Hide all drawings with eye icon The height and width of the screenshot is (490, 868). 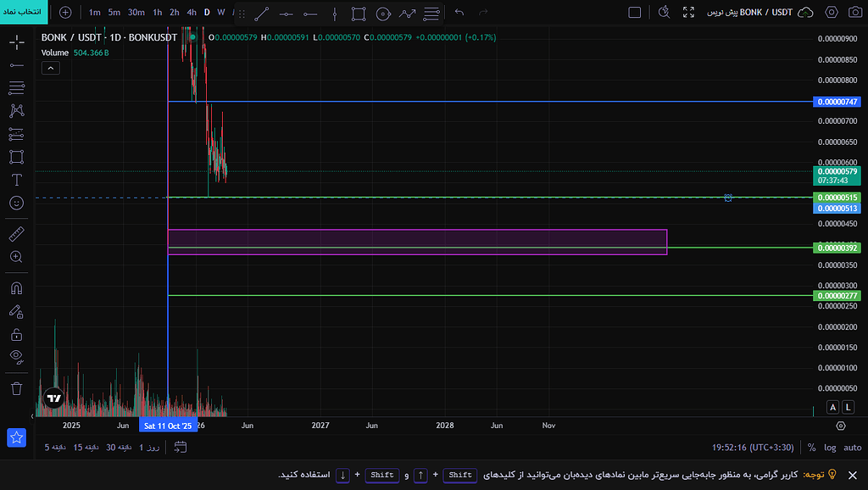[x=16, y=356]
